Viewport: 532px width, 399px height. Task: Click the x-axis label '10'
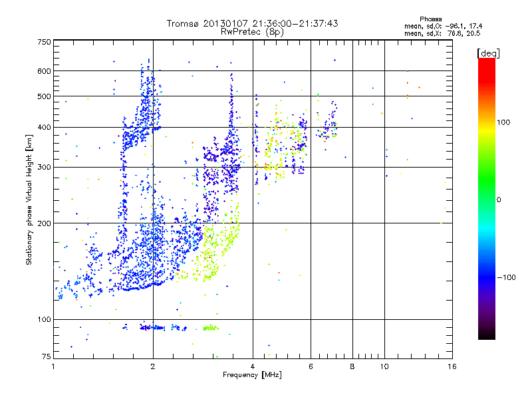point(384,366)
